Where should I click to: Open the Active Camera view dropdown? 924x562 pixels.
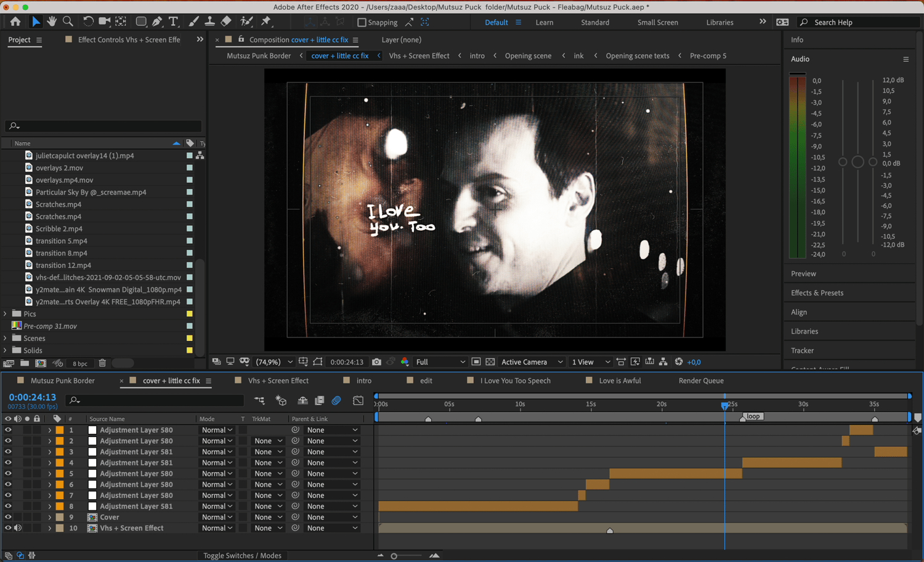coord(532,362)
